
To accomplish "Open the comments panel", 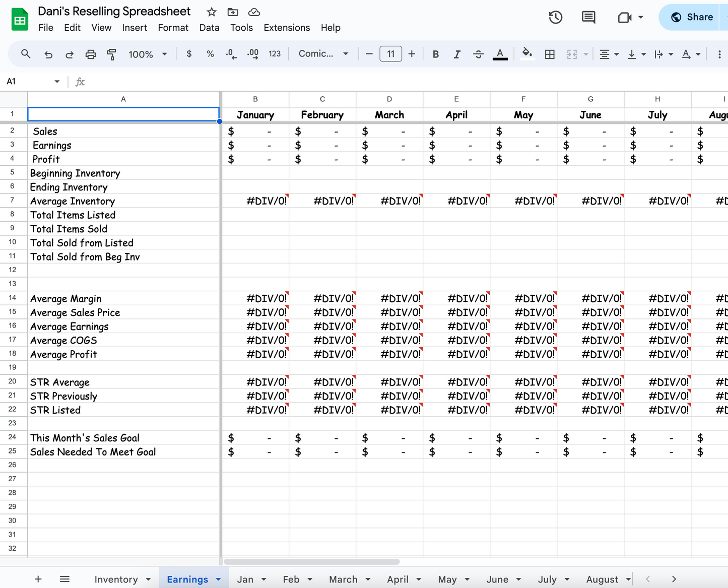I will coord(588,17).
